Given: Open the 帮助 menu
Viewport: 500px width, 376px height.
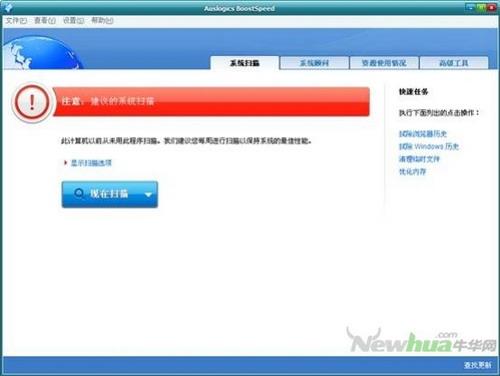Looking at the screenshot, I should coord(102,21).
